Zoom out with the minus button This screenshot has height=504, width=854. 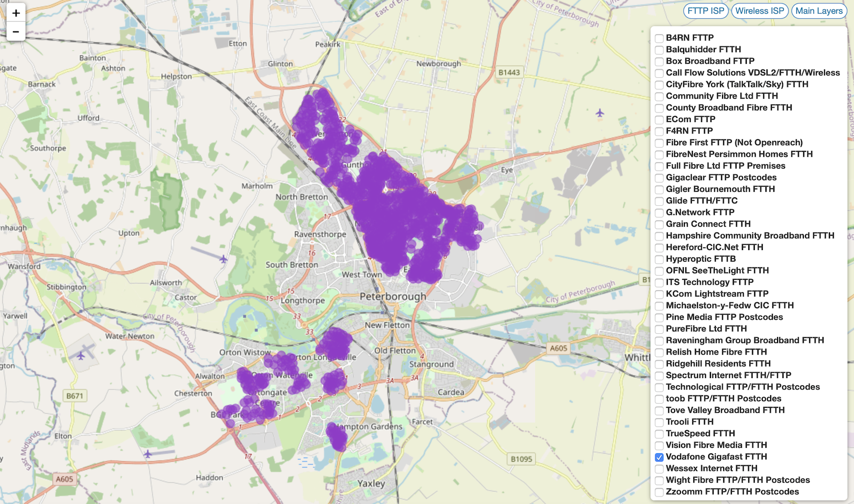tap(16, 32)
